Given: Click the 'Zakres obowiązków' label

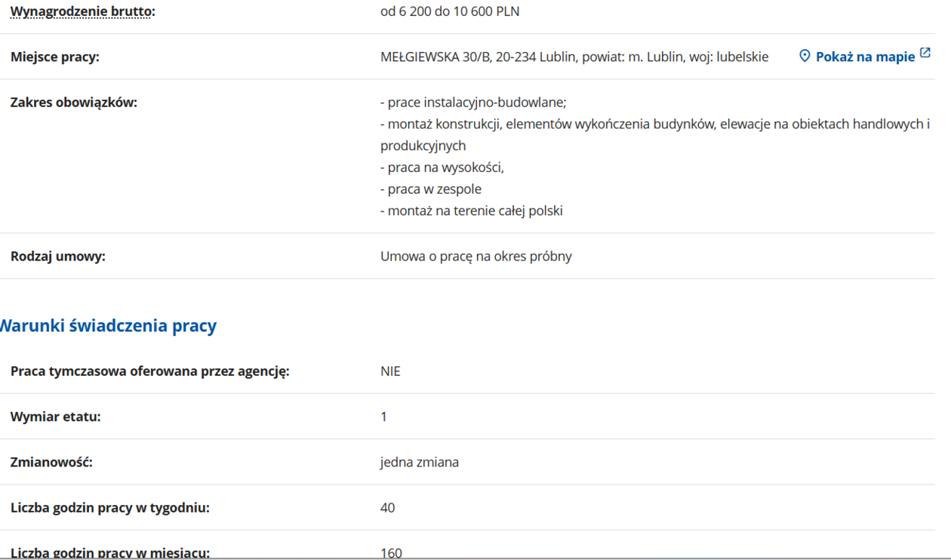Looking at the screenshot, I should 74,103.
